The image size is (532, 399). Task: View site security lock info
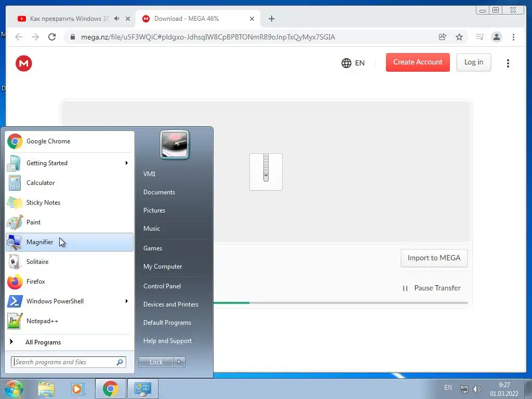tap(73, 37)
